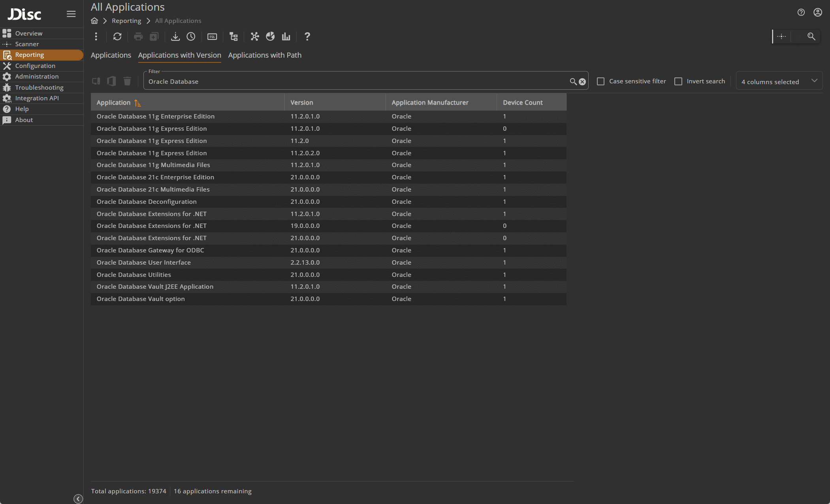Image resolution: width=830 pixels, height=504 pixels.
Task: Click the refresh report icon
Action: [117, 37]
